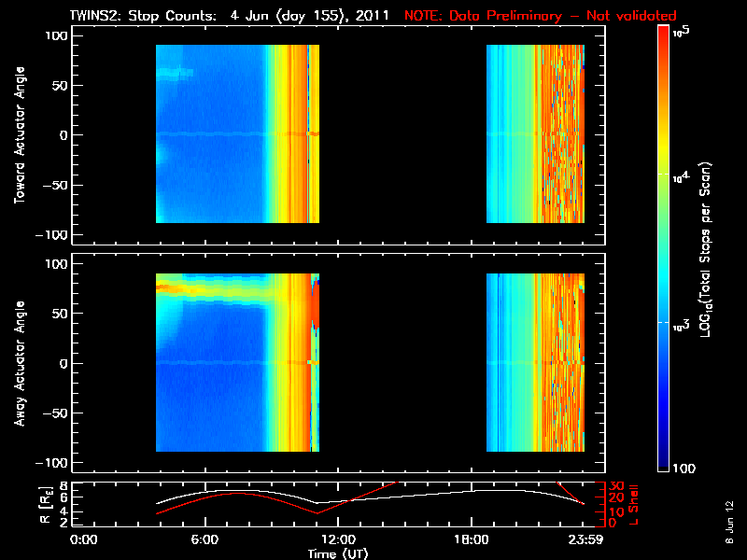Click the Away panel evening data block
This screenshot has width=747, height=560.
[535, 362]
